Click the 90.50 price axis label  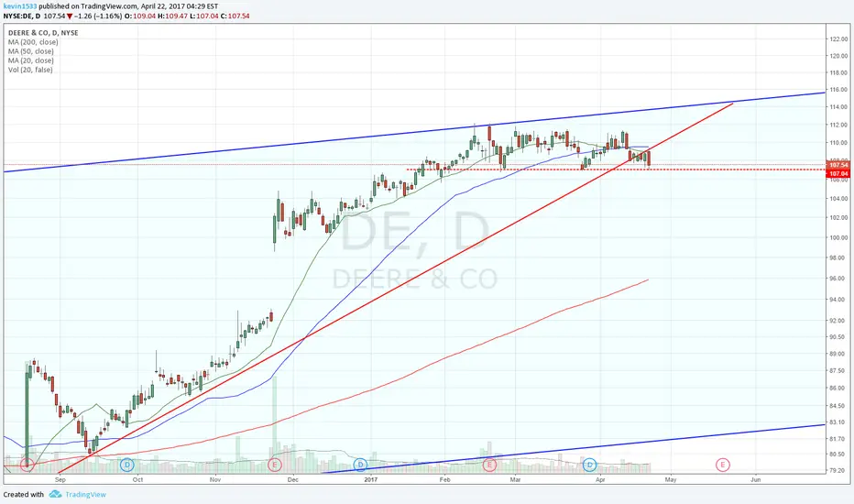click(x=838, y=336)
